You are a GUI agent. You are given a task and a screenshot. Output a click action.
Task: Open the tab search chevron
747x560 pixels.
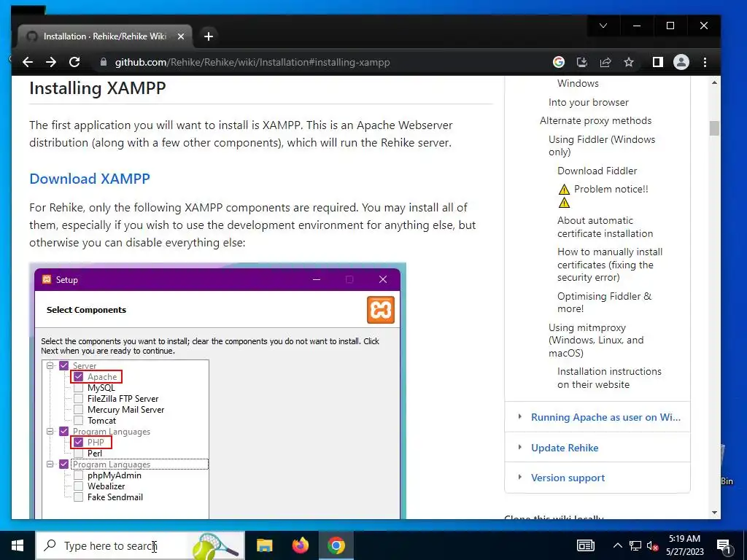click(603, 26)
